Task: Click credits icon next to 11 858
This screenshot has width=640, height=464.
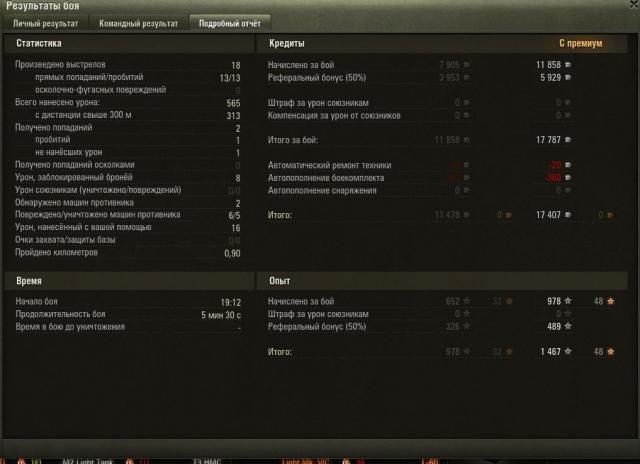Action: click(568, 64)
